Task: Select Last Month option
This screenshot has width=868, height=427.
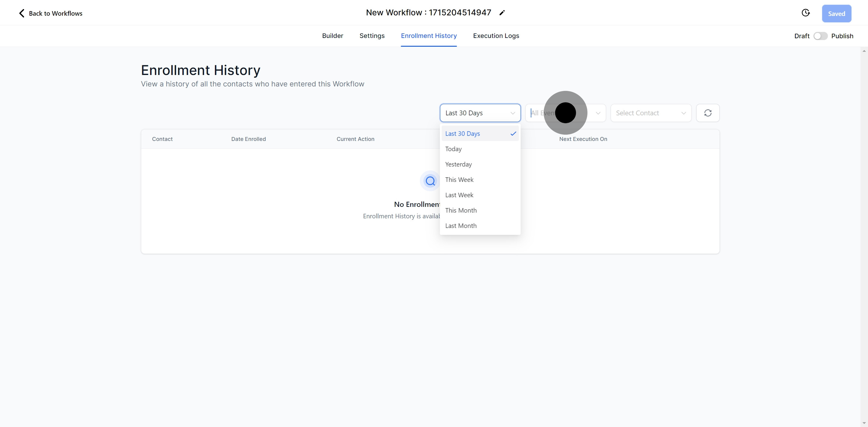Action: tap(461, 226)
